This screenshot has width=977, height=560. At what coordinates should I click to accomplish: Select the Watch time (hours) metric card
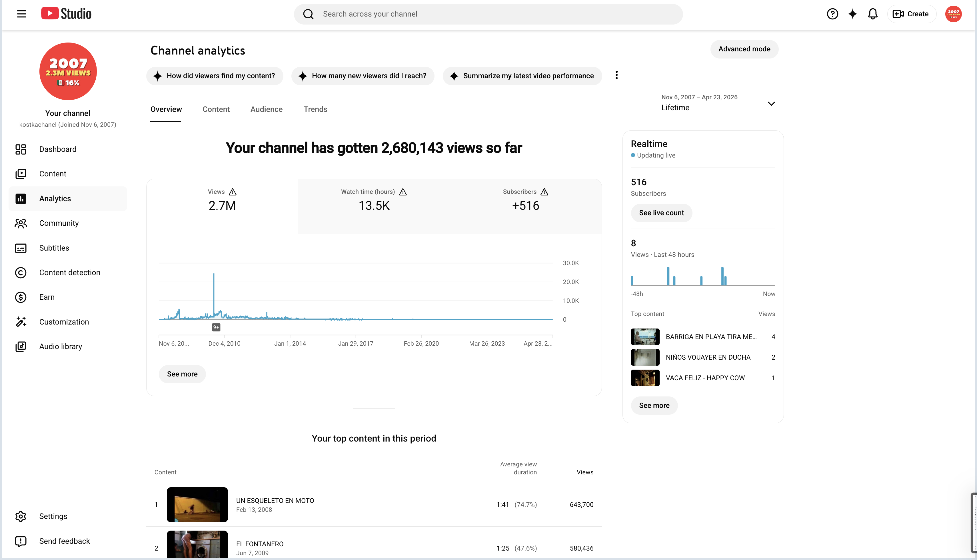tap(374, 207)
